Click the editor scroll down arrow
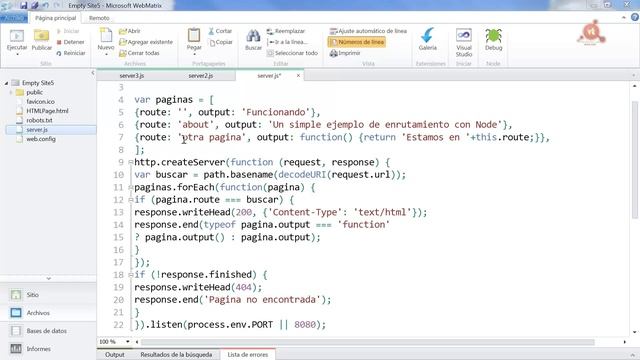640x360 pixels. [x=635, y=332]
